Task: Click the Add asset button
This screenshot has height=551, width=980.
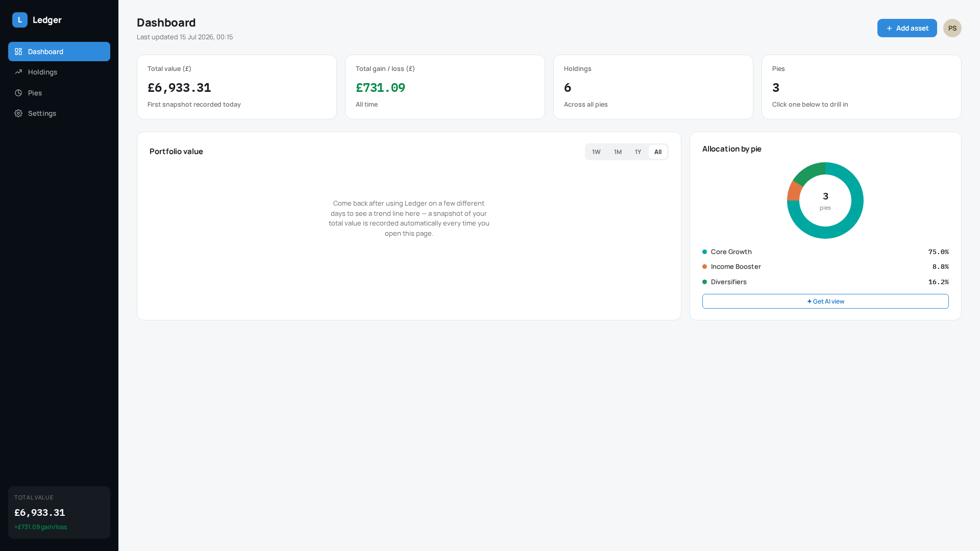Action: [x=907, y=28]
